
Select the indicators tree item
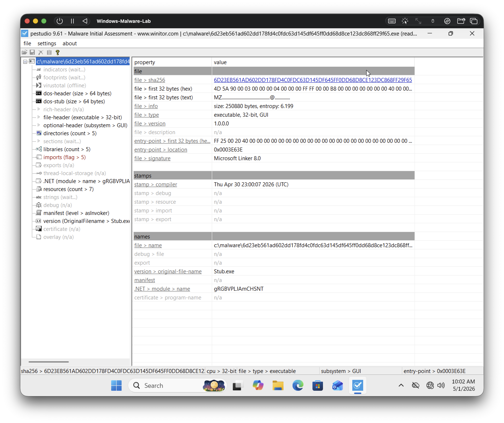[64, 69]
